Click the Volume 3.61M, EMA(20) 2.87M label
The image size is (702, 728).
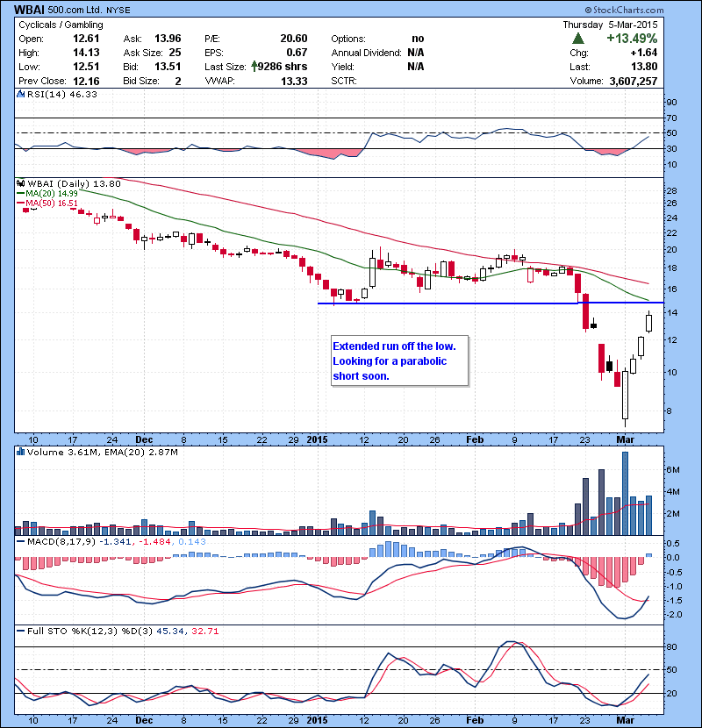(102, 452)
